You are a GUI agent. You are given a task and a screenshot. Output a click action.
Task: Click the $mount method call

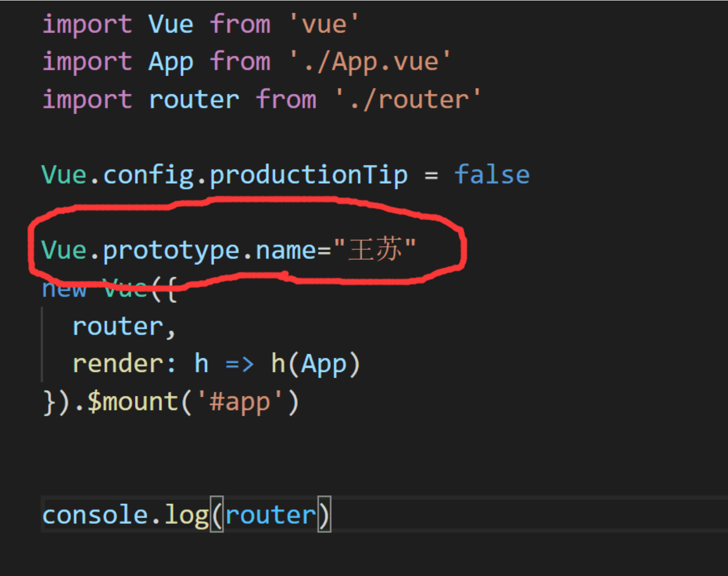click(132, 401)
